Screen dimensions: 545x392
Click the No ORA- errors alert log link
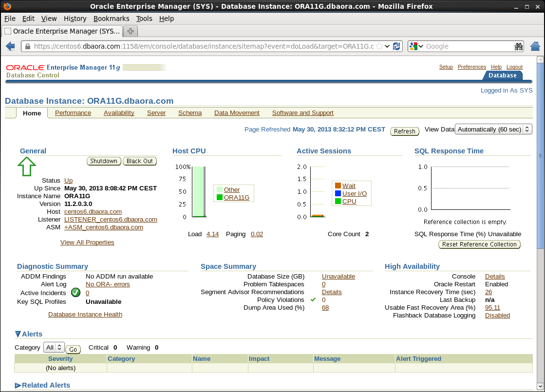(x=108, y=284)
